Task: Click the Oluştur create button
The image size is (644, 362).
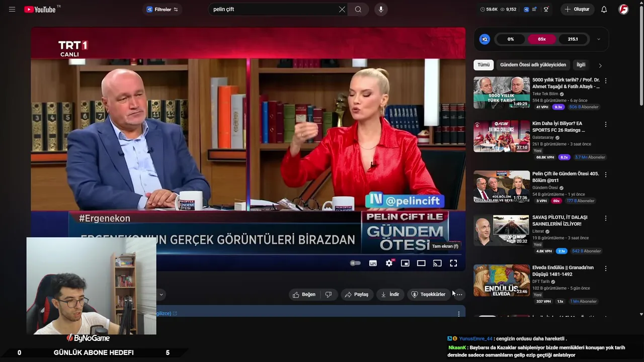Action: coord(578,9)
